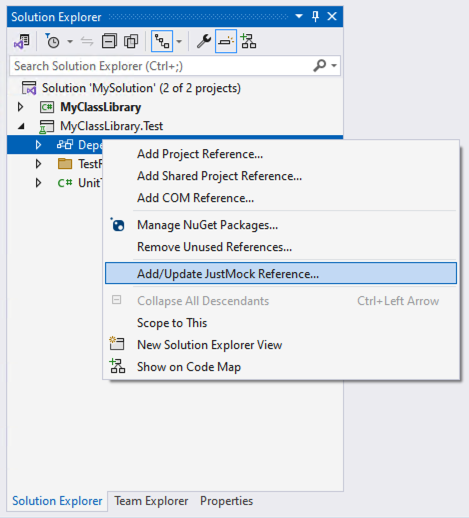Switch to Properties tab
Screen dimensions: 469x518
coord(227,501)
